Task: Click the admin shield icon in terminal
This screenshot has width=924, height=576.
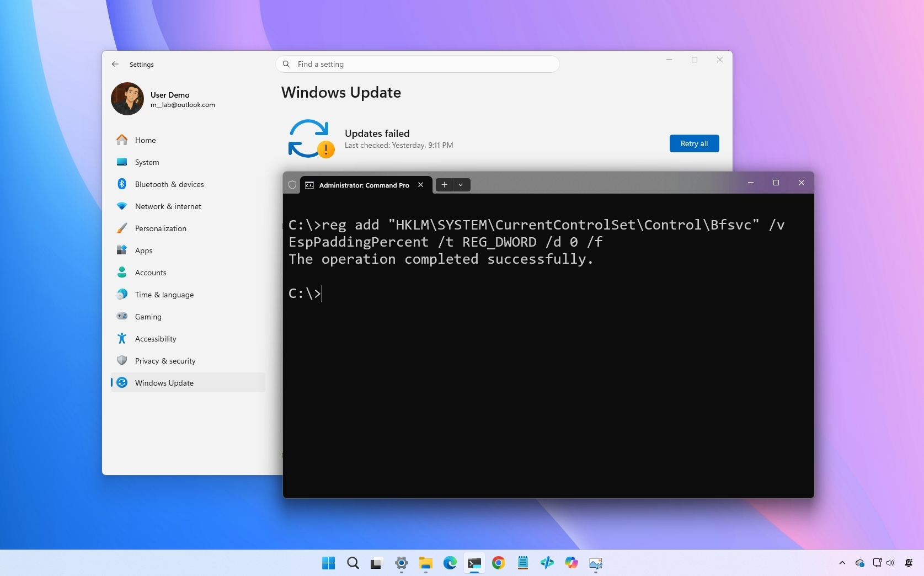Action: tap(292, 185)
